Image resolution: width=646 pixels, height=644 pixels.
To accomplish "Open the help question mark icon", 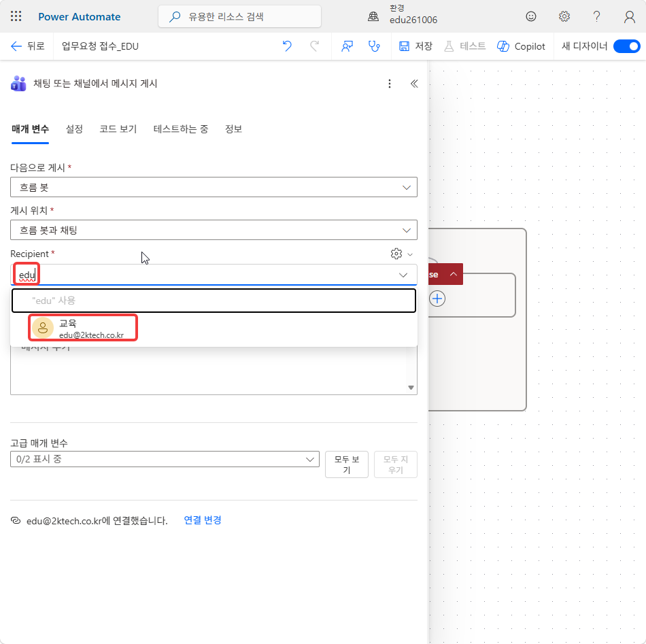I will tap(596, 16).
